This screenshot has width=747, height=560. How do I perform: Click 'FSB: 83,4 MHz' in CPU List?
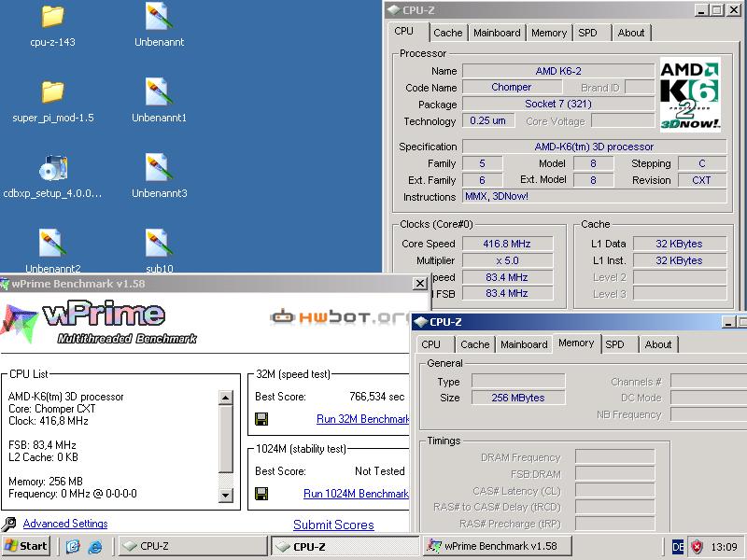click(42, 445)
